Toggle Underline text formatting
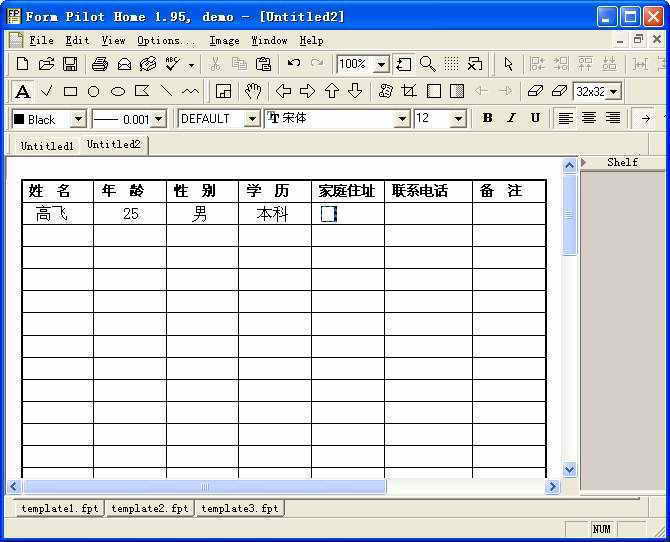Screen dimensions: 670x542 [x=535, y=118]
